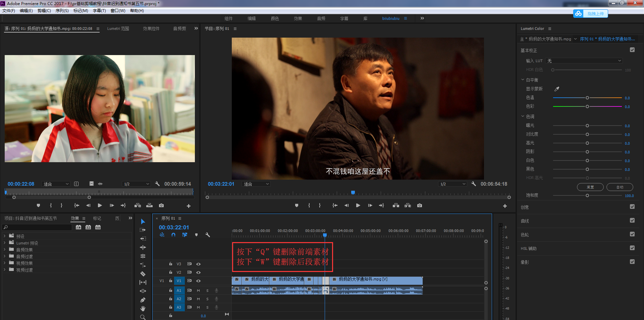Select the Hand tool
Image resolution: width=644 pixels, height=320 pixels.
tap(143, 309)
